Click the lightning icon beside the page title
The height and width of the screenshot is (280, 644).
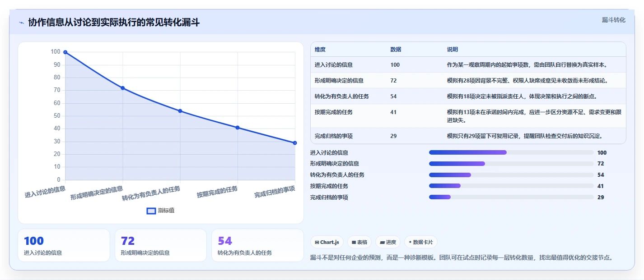click(21, 23)
